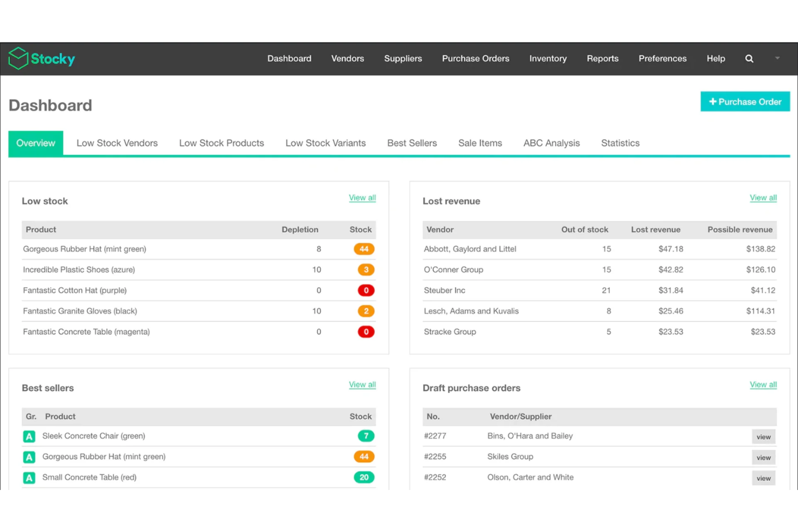Open the search magnifier icon
Screen dimensions: 798x532
[749, 58]
